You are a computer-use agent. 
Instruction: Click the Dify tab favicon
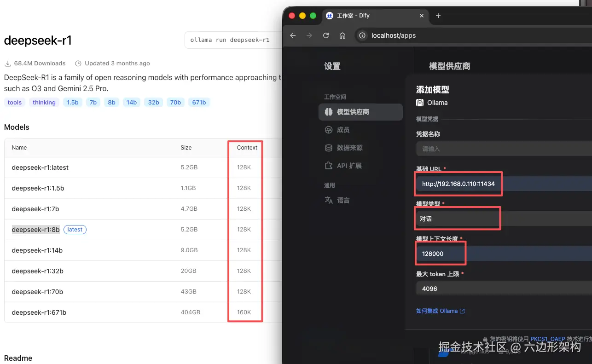pos(330,16)
